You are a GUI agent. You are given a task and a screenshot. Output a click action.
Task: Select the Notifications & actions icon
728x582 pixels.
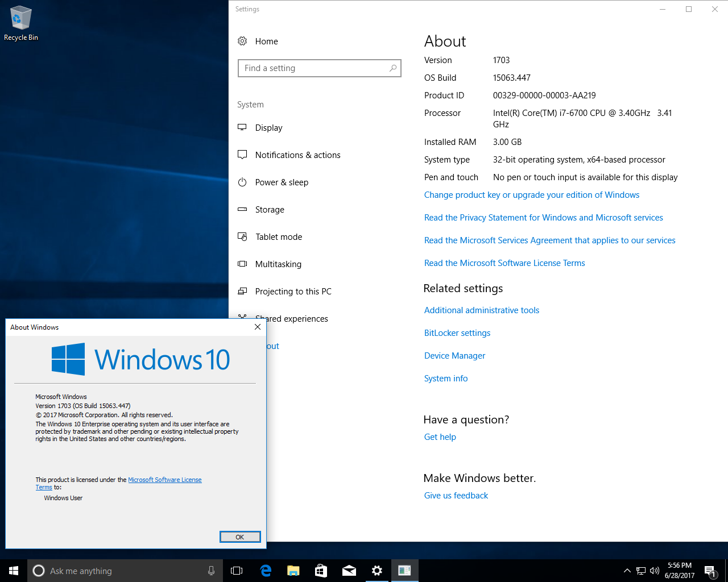242,155
